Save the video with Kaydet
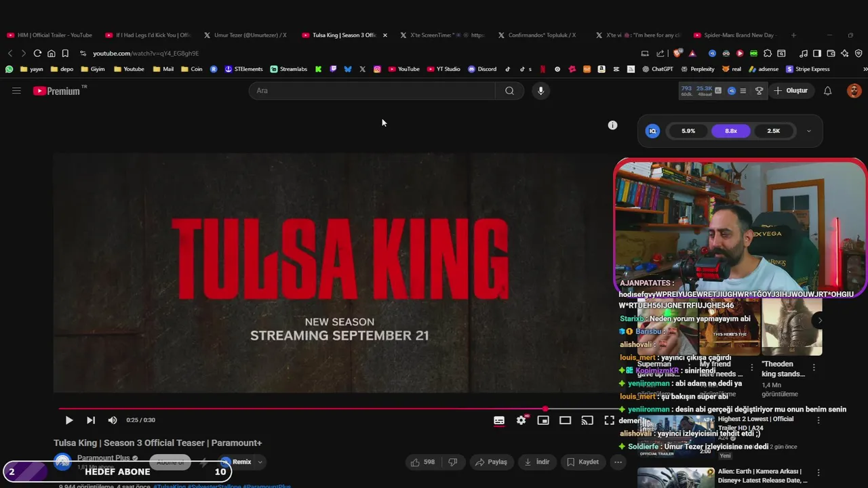This screenshot has width=868, height=488. pyautogui.click(x=583, y=462)
